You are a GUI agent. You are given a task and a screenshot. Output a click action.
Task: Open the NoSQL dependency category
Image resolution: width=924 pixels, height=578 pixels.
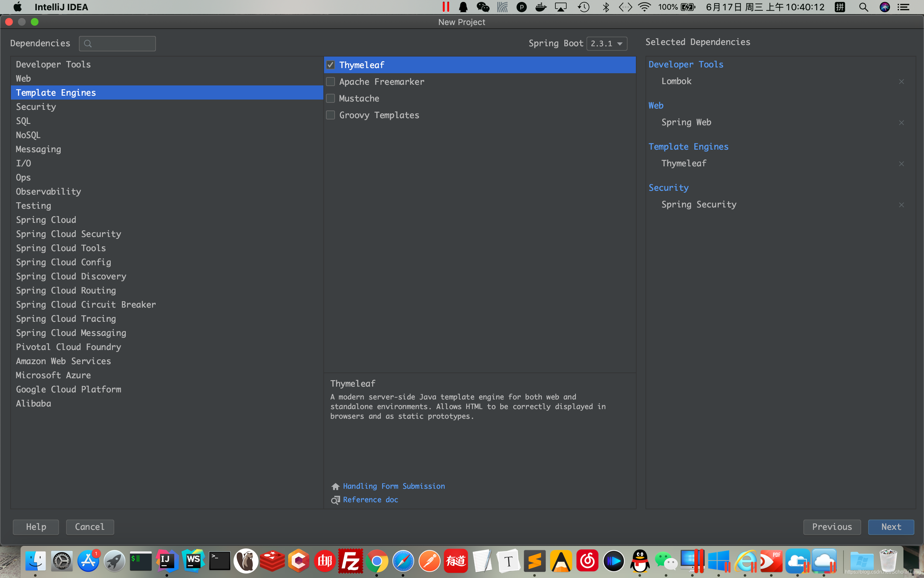(x=167, y=135)
